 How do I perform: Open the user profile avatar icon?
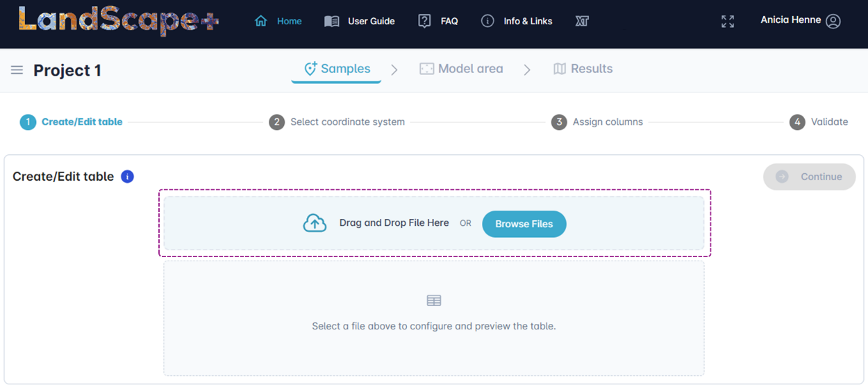coord(833,21)
